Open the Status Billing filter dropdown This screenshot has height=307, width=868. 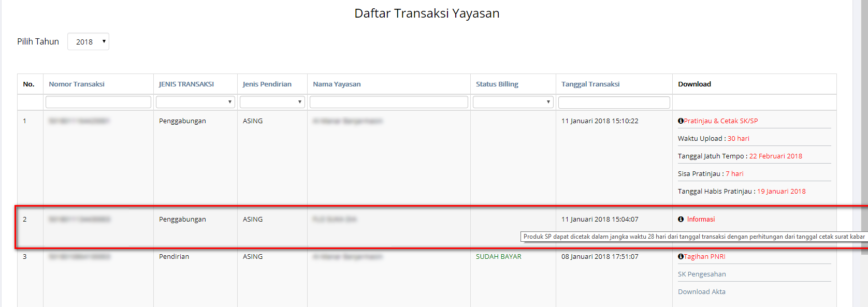point(513,103)
